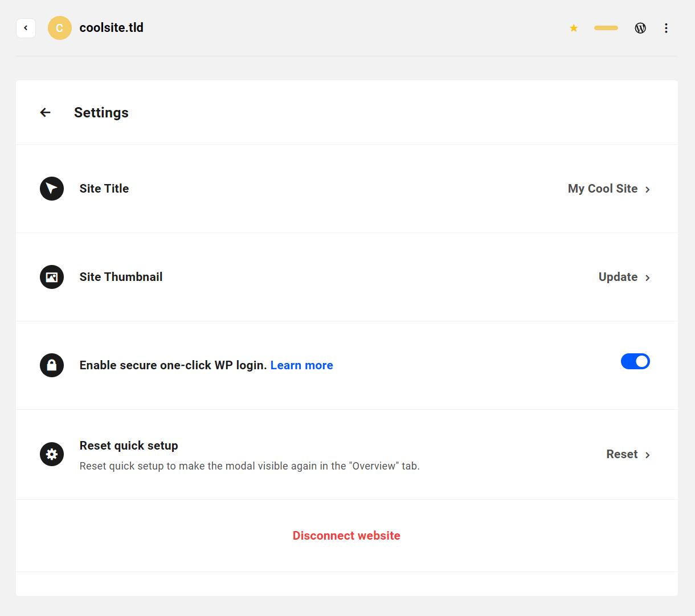This screenshot has height=616, width=695.
Task: Open the three-dot more options menu
Action: point(666,28)
